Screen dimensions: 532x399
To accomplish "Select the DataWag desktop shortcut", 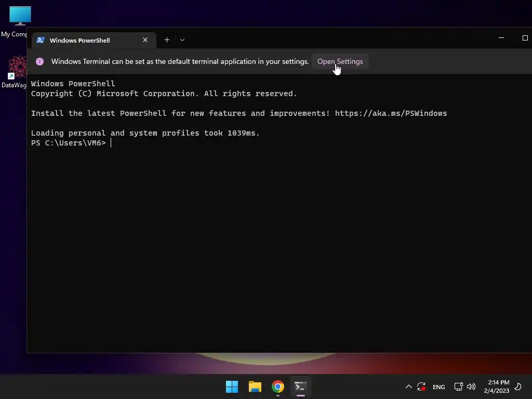I will point(14,72).
